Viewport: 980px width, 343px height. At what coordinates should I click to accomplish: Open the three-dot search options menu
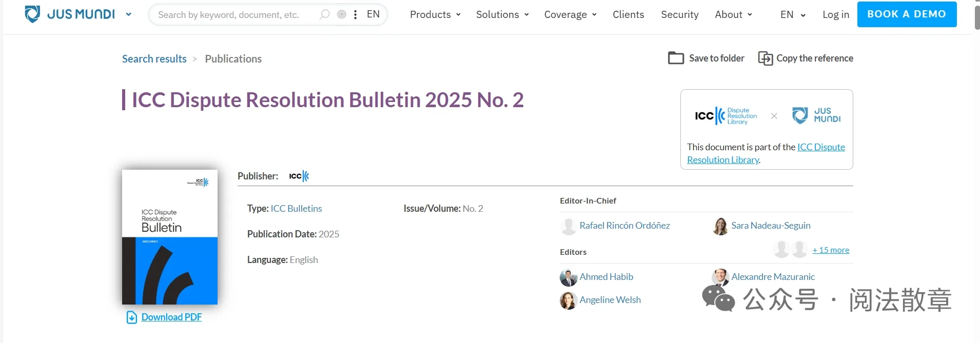pyautogui.click(x=356, y=14)
